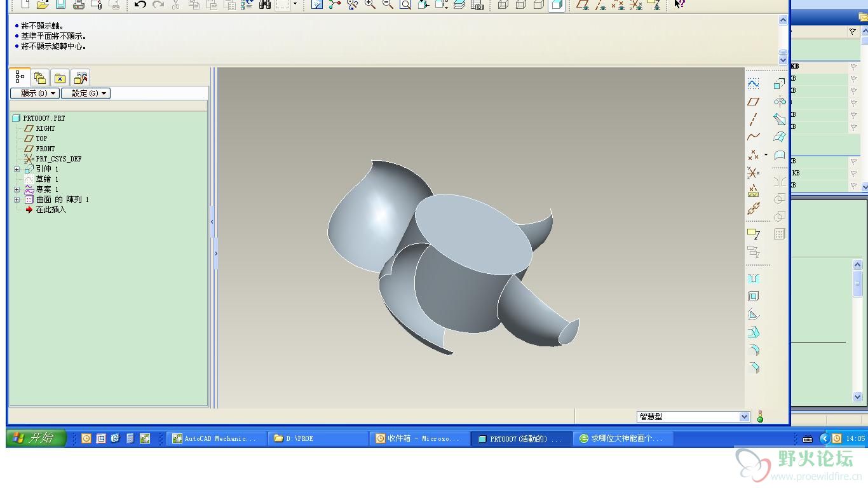Refit the model to the window
The height and width of the screenshot is (488, 868).
[405, 4]
